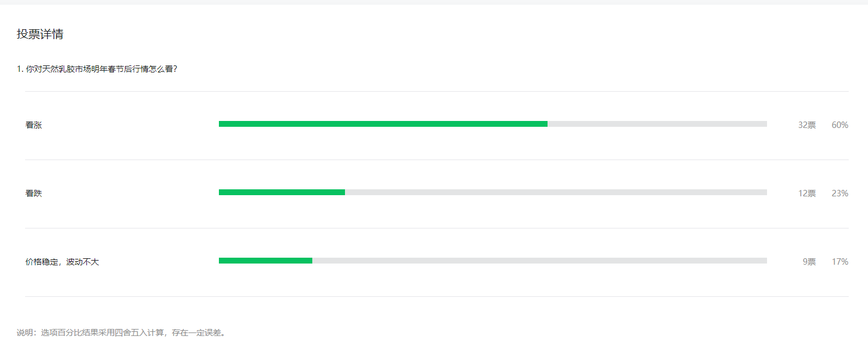
Task: Click the 17% percentage value
Action: [840, 262]
